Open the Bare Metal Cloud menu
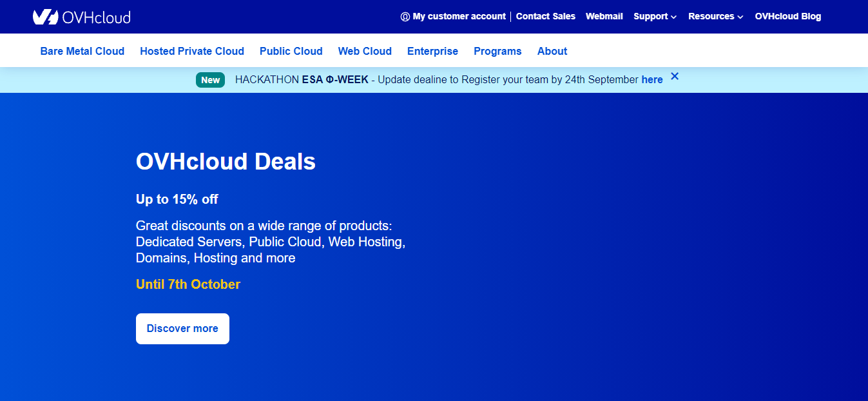Screen dimensions: 868x401 pyautogui.click(x=82, y=51)
